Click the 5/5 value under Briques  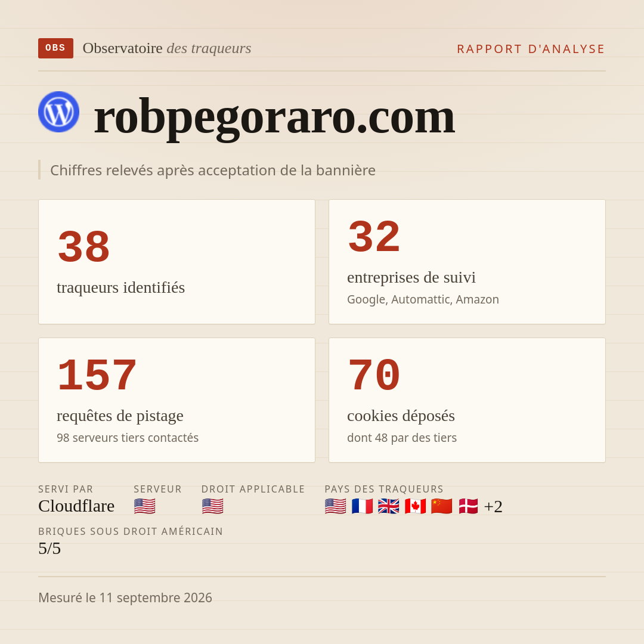pyautogui.click(x=49, y=549)
